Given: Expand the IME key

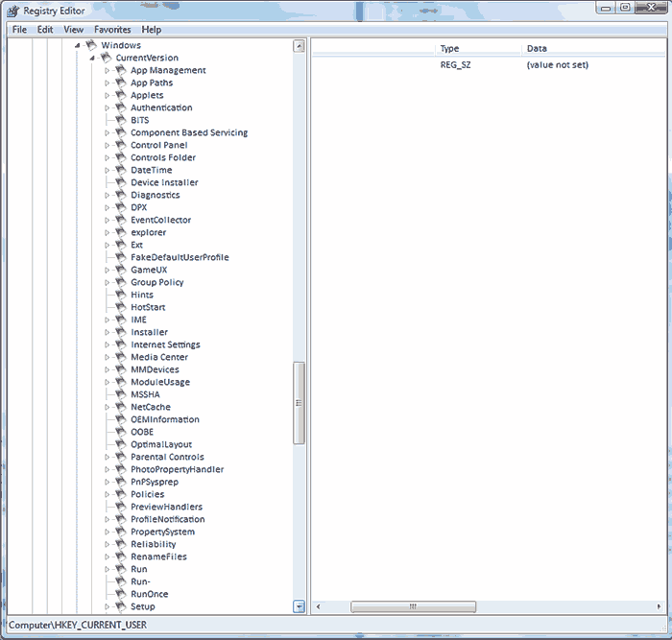Looking at the screenshot, I should pyautogui.click(x=108, y=320).
